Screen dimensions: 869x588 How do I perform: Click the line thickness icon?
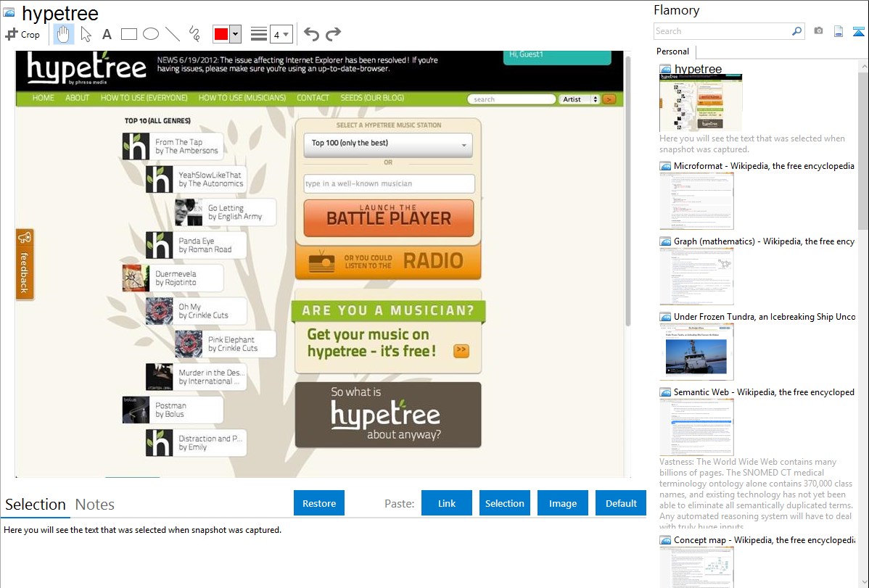(x=258, y=34)
